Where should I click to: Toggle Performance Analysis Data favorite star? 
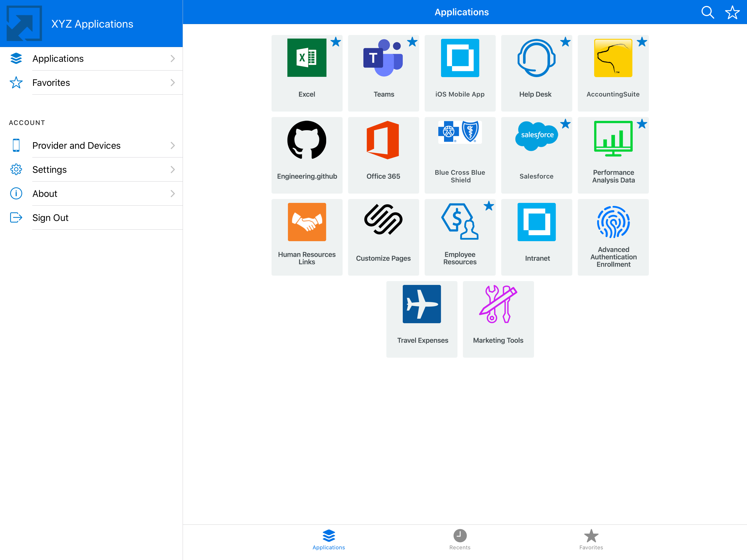click(642, 124)
